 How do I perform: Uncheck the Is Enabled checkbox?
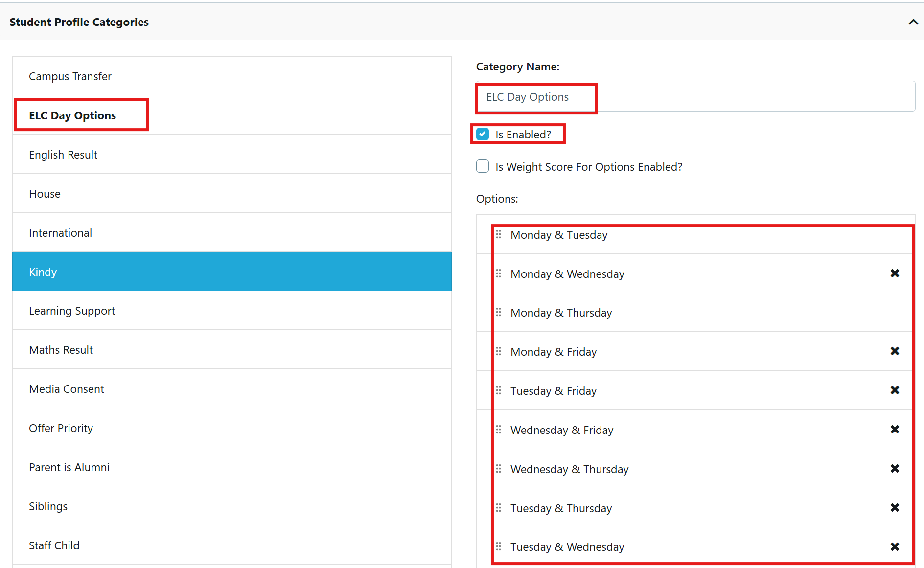coord(483,135)
